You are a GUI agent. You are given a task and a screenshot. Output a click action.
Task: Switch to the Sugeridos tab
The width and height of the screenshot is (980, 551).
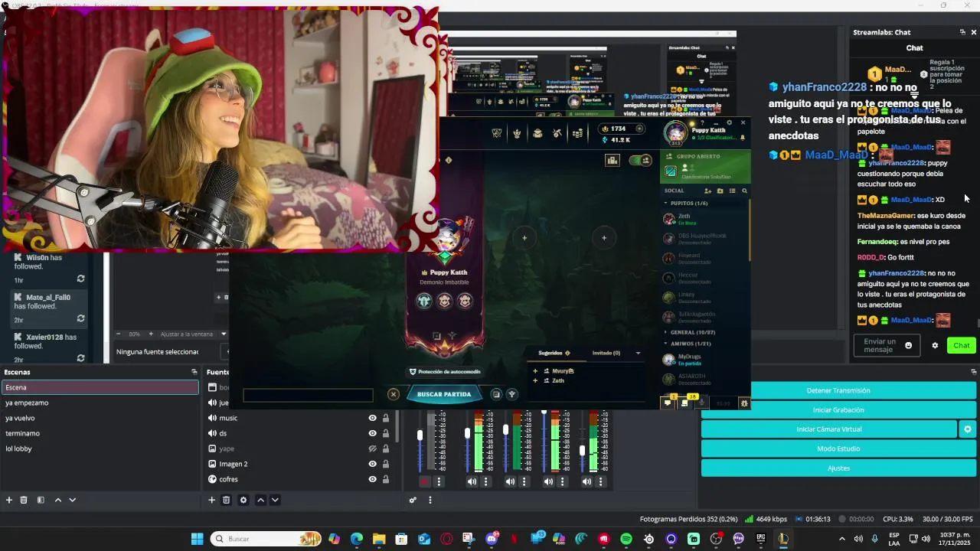(x=554, y=353)
